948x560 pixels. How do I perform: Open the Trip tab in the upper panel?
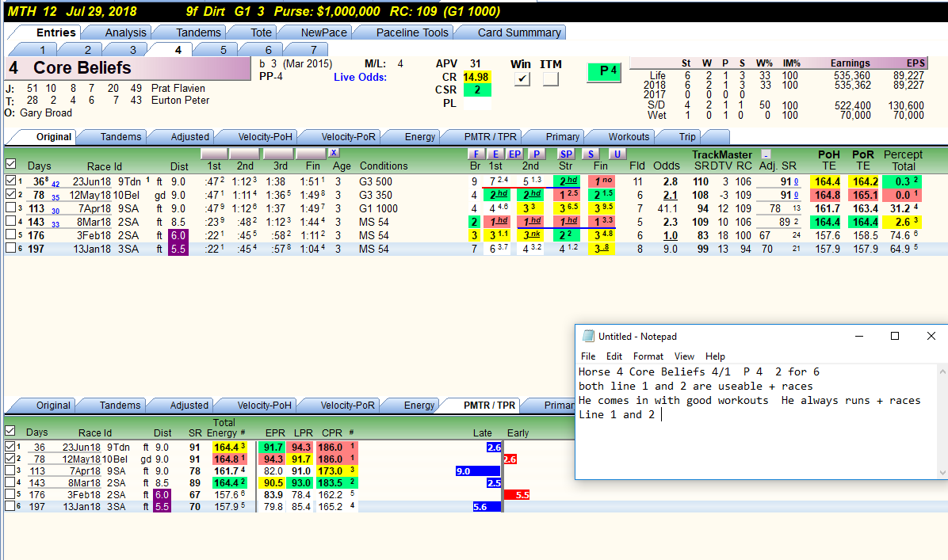686,136
